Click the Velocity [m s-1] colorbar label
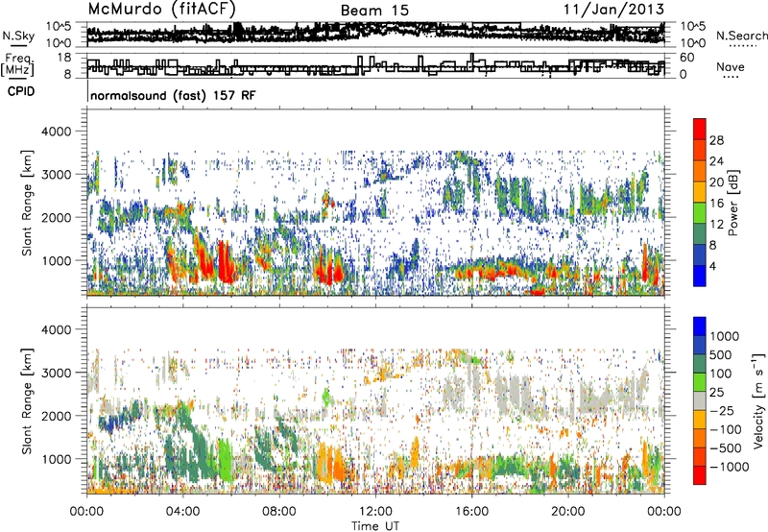 pos(758,400)
